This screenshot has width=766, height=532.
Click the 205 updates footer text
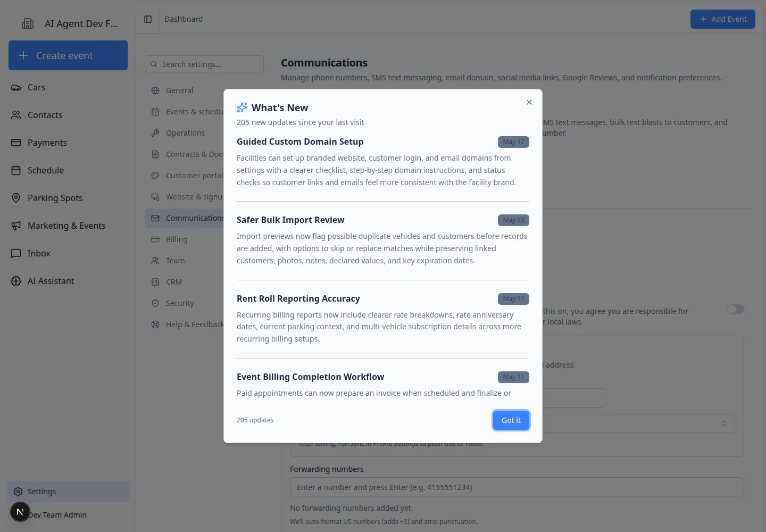pyautogui.click(x=255, y=420)
